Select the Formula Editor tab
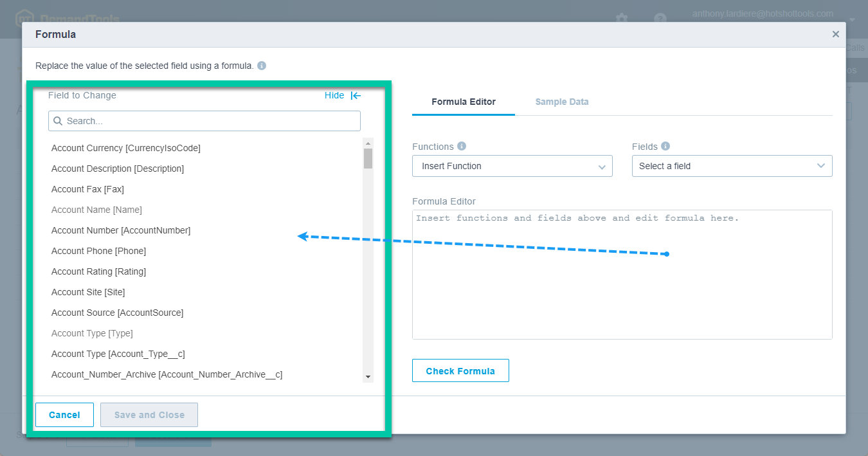This screenshot has width=868, height=456. click(463, 102)
